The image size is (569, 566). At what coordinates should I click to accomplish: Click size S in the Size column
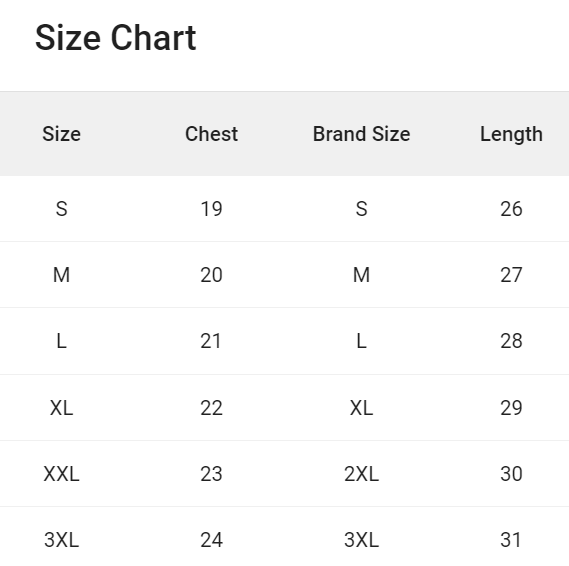click(x=61, y=209)
